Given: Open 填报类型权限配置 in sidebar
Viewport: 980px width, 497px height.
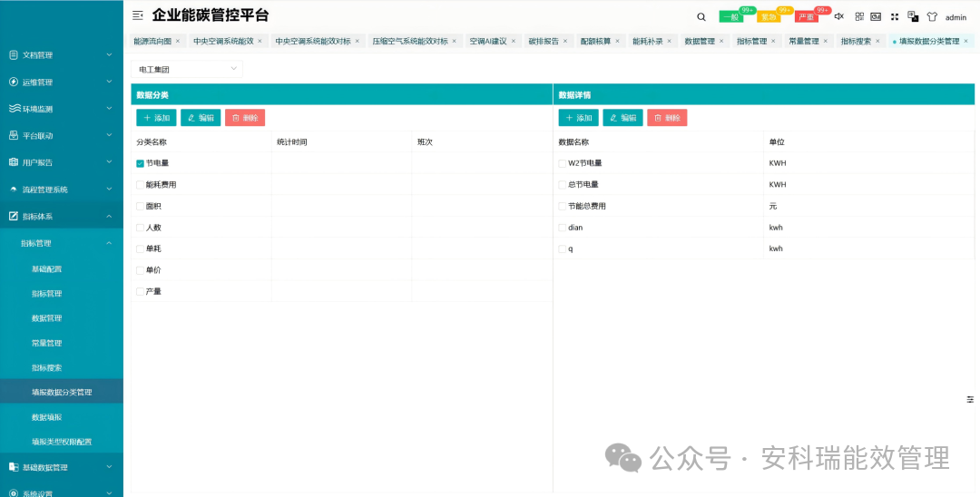Looking at the screenshot, I should click(x=62, y=442).
